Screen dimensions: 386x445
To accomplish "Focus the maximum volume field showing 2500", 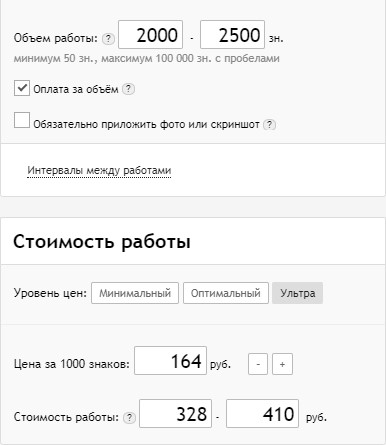I will [232, 35].
